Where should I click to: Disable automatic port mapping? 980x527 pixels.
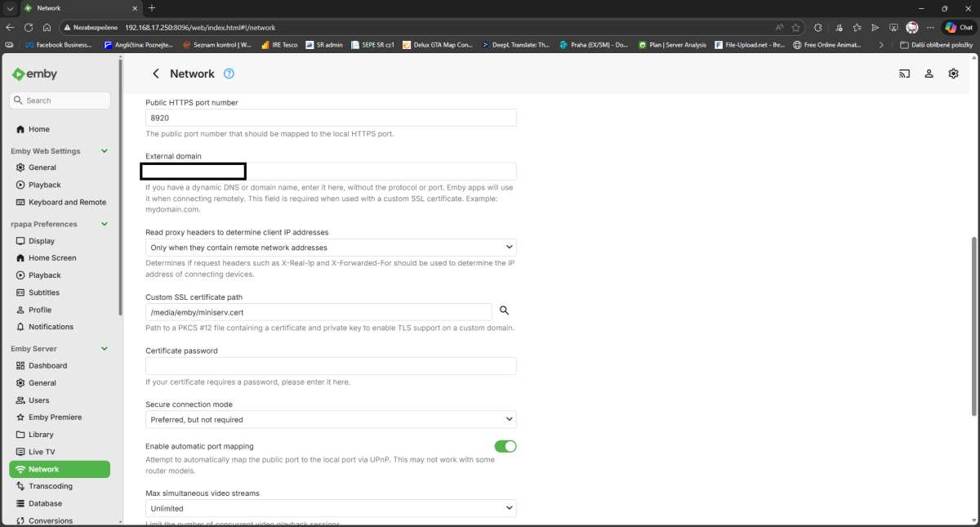[x=506, y=446]
